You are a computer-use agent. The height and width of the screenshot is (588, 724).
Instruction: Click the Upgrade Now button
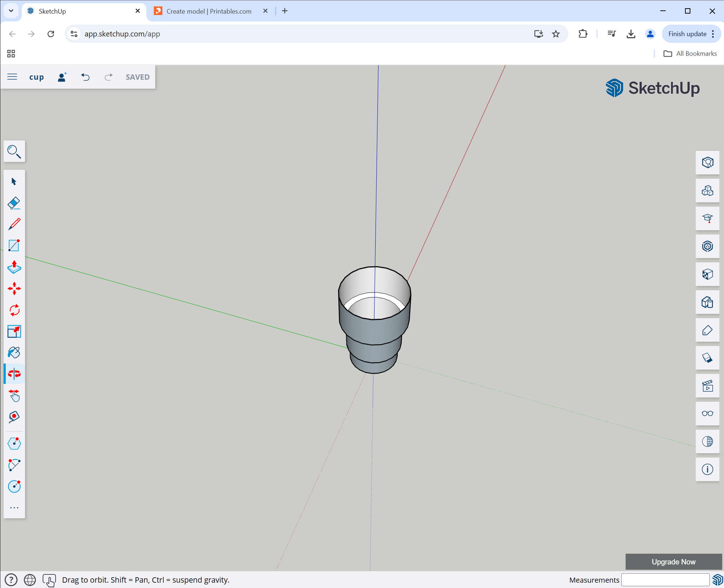tap(673, 562)
